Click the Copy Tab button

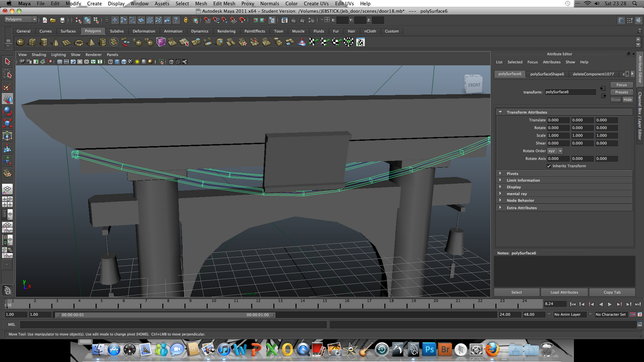[x=612, y=292]
